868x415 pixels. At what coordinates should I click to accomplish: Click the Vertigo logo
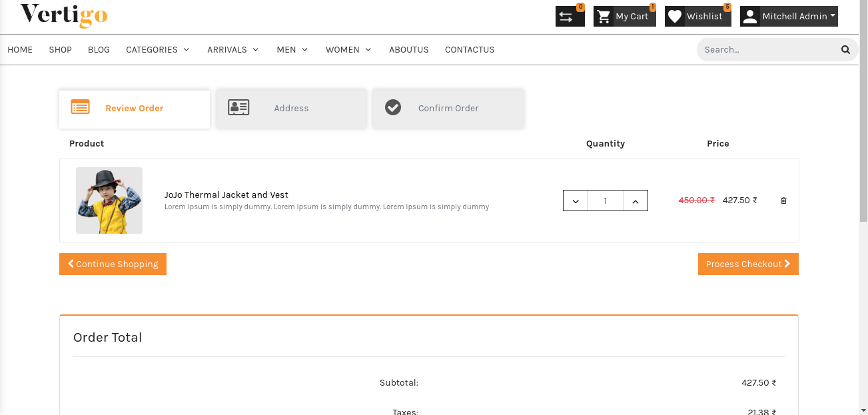point(64,15)
